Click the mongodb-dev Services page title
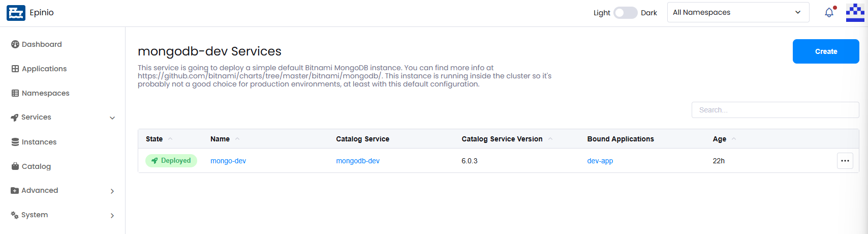Screen dimensions: 868x234 209,51
